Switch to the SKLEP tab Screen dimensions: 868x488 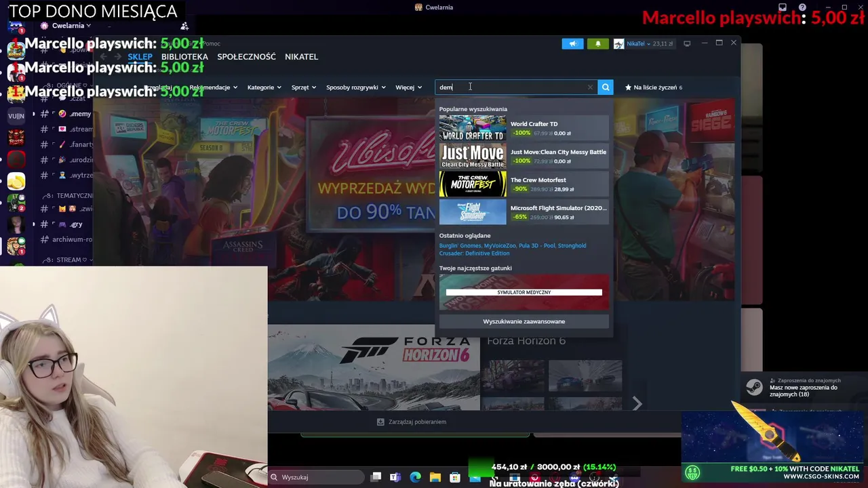tap(140, 57)
